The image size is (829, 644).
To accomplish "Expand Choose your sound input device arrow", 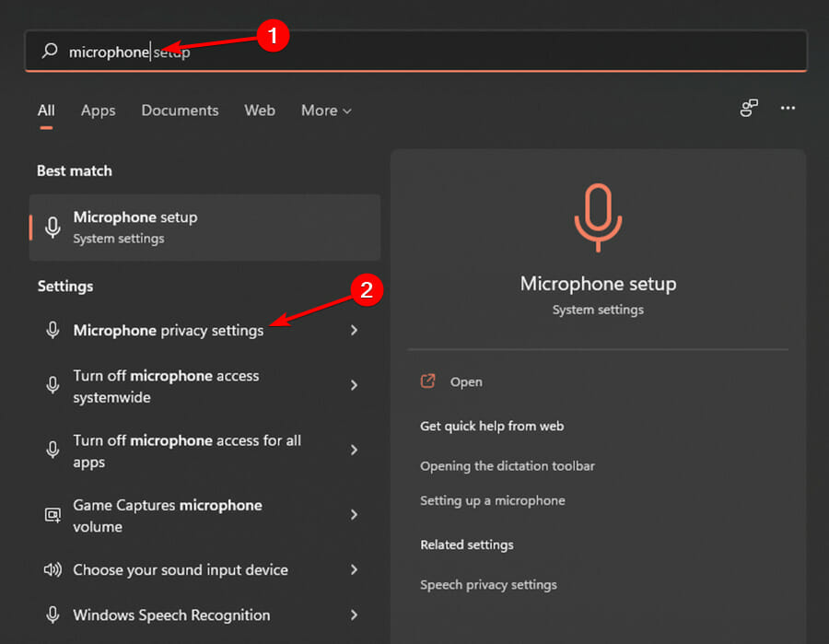I will pyautogui.click(x=354, y=569).
